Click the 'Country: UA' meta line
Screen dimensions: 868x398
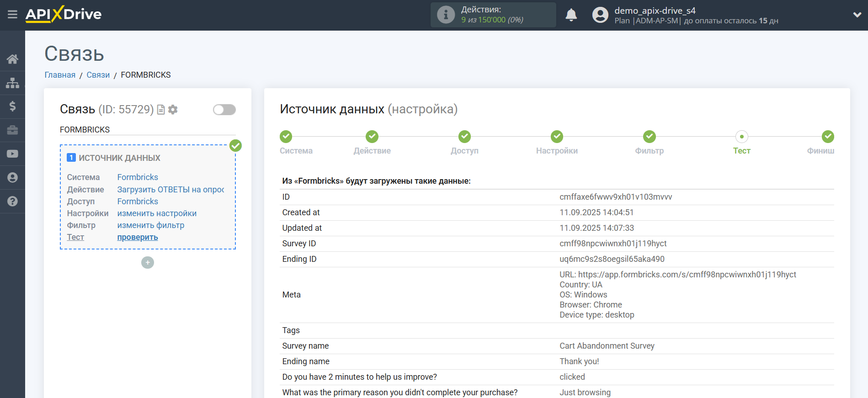click(x=581, y=285)
